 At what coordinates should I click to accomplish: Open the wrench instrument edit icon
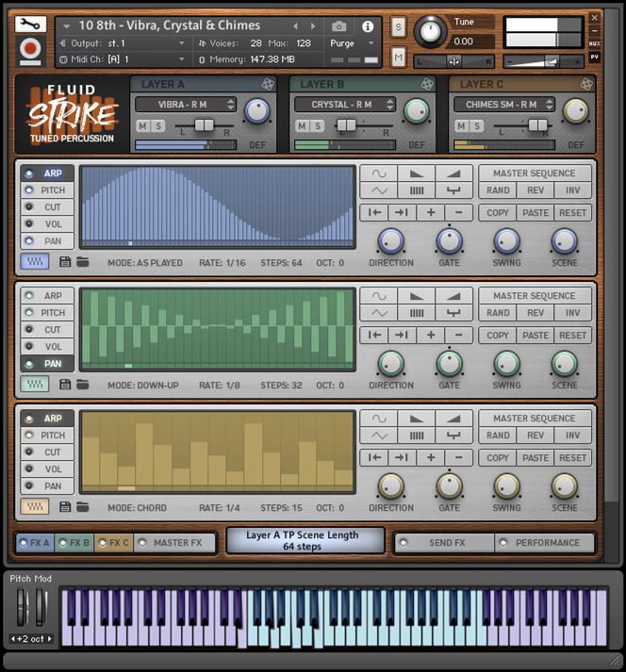[30, 25]
